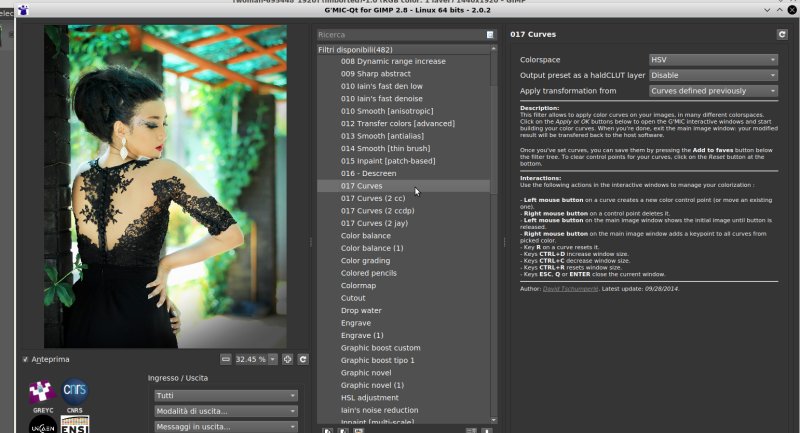Select the 009 Sharp abstract filter
Screen dimensions: 800x433
coord(376,74)
